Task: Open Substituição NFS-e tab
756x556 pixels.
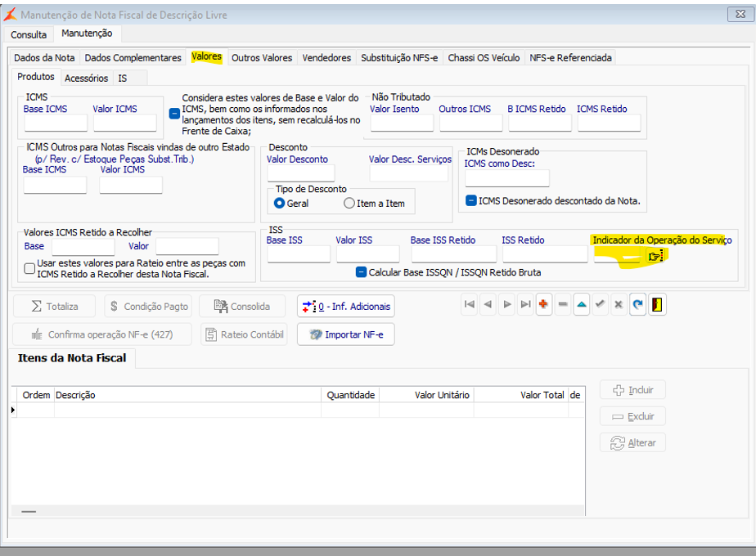Action: [x=399, y=58]
